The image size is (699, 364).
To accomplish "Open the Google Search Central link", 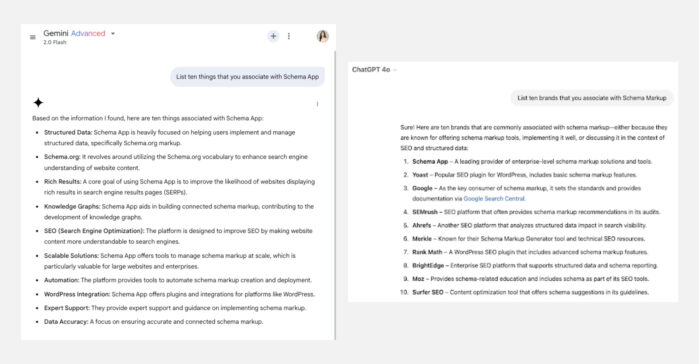I will 494,199.
